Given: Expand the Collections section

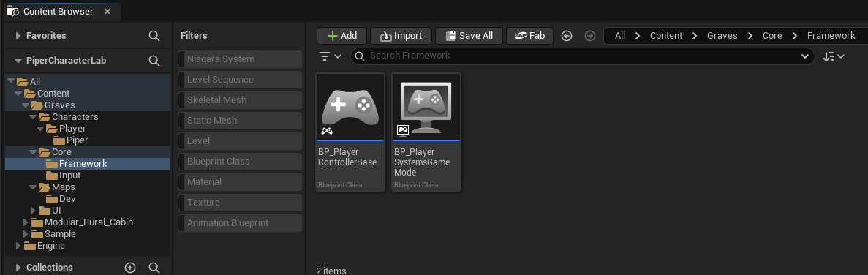Looking at the screenshot, I should coord(18,268).
